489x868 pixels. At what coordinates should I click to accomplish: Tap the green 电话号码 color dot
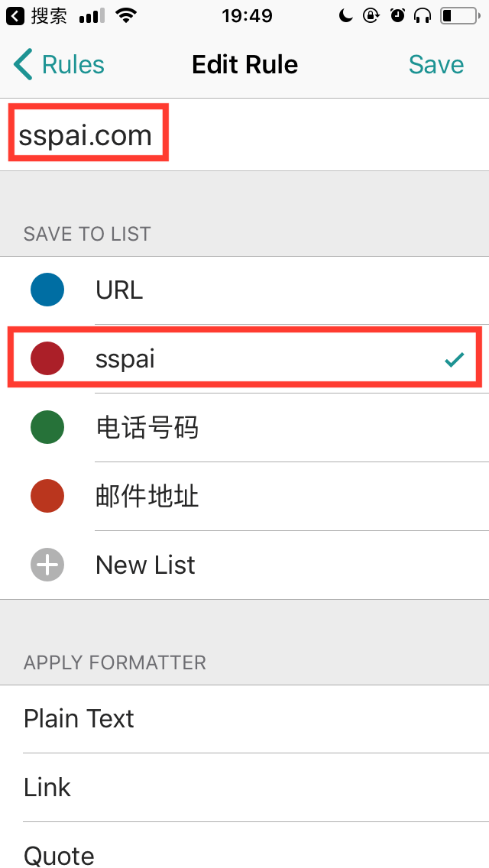(x=47, y=428)
